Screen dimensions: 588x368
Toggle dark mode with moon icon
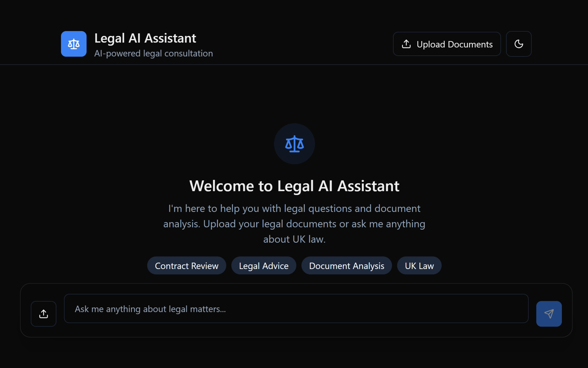[519, 44]
